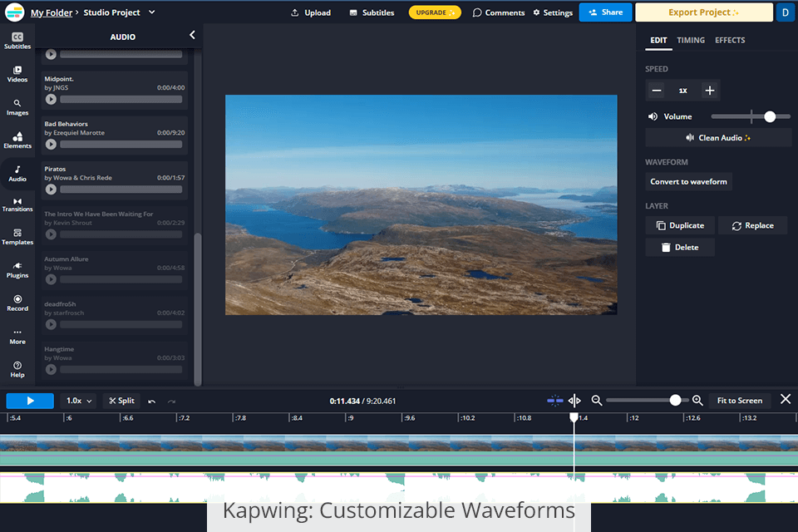This screenshot has width=798, height=532.
Task: Play the Bad Behaviors track preview
Action: point(51,144)
